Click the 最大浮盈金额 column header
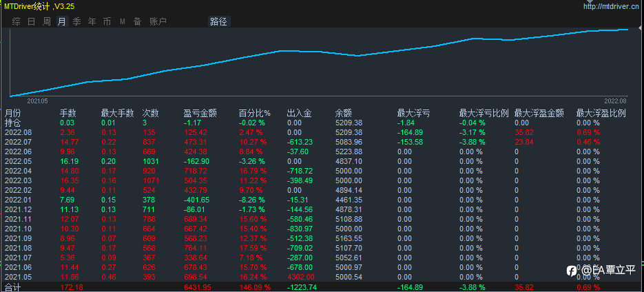The height and width of the screenshot is (292, 644). (539, 113)
